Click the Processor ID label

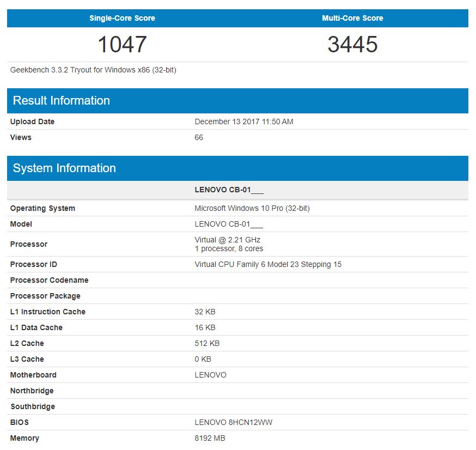33,264
